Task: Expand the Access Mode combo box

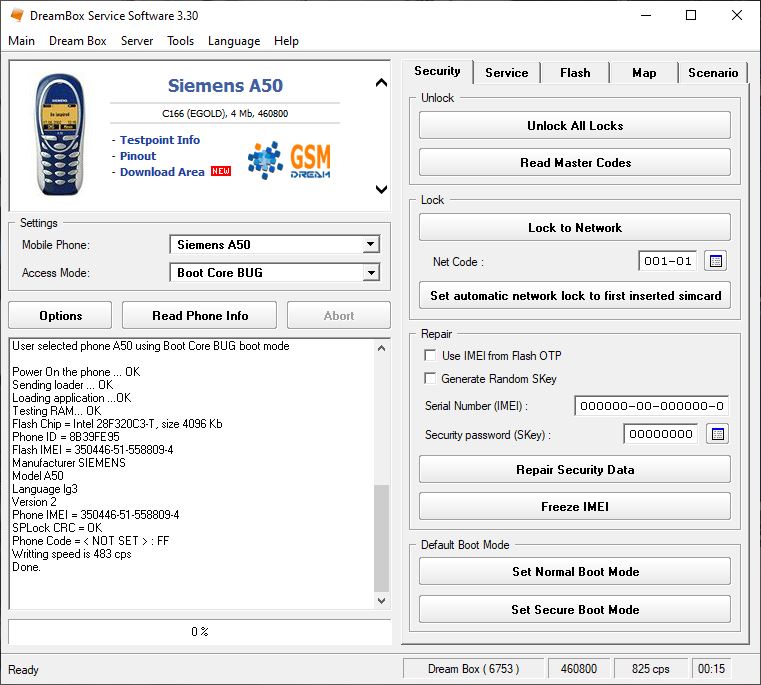Action: [x=371, y=273]
